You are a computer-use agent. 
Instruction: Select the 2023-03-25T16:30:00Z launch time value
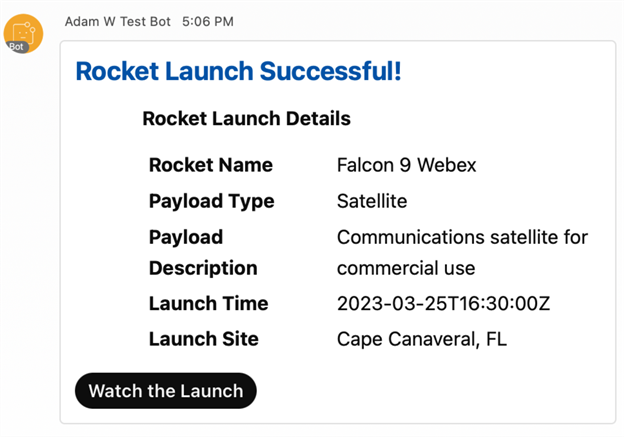coord(443,303)
